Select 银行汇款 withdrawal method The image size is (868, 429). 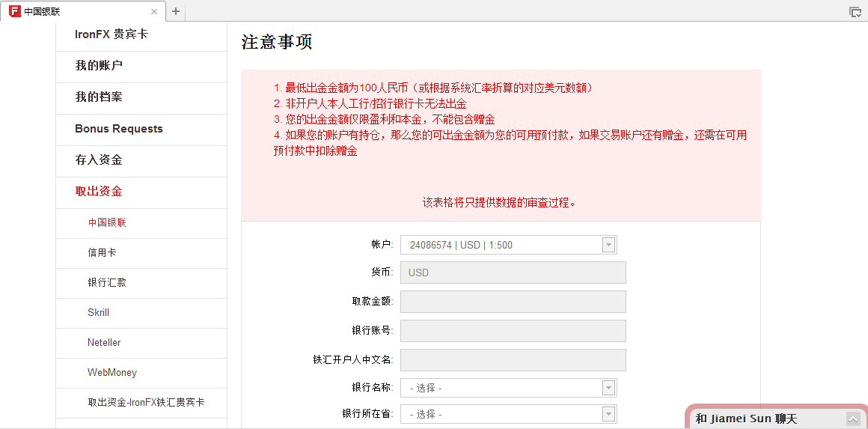click(141, 283)
